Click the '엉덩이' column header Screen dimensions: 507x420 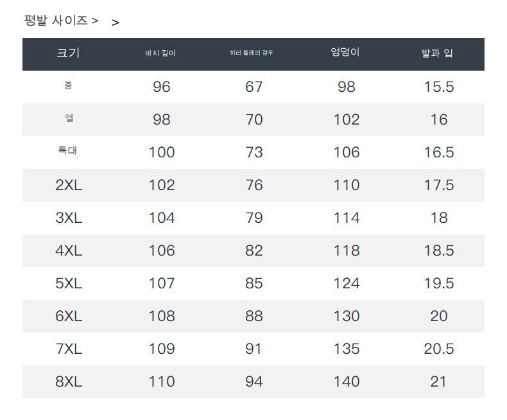pos(345,53)
